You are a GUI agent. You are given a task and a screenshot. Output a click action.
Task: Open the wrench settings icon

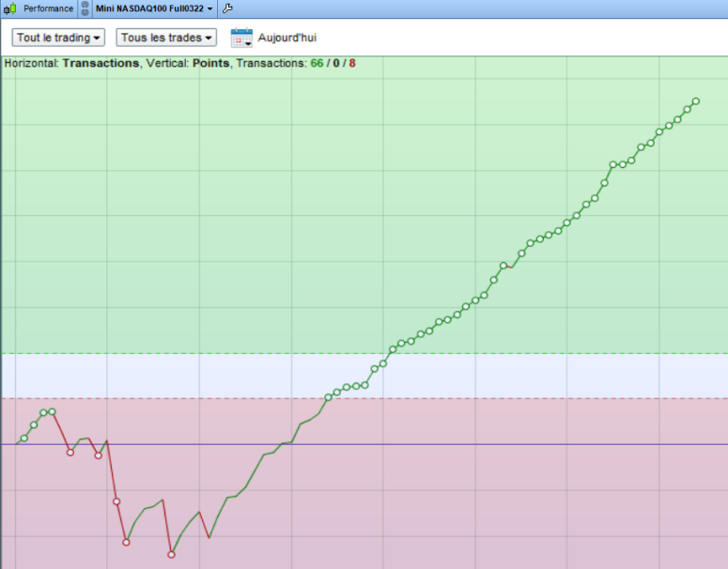(x=227, y=8)
